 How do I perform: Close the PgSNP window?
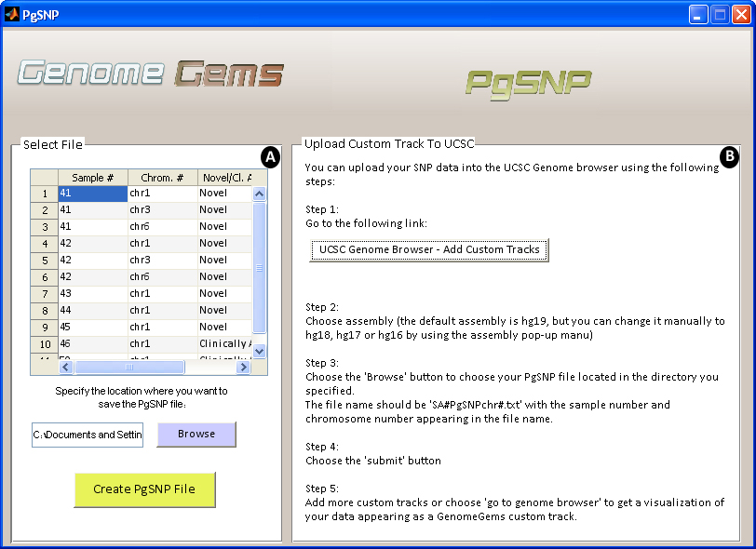point(741,15)
